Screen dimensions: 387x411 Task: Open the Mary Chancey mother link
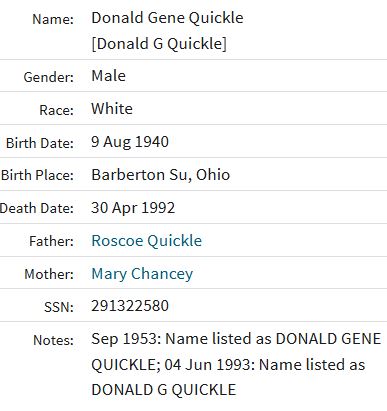pyautogui.click(x=142, y=274)
